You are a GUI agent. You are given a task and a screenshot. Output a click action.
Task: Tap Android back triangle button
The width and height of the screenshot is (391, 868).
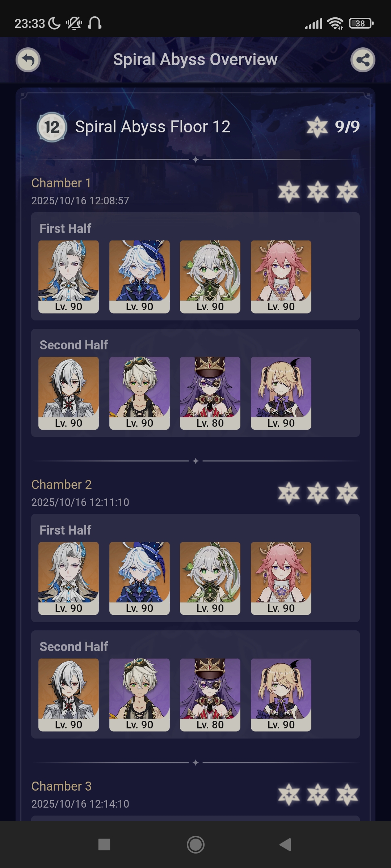pos(285,844)
